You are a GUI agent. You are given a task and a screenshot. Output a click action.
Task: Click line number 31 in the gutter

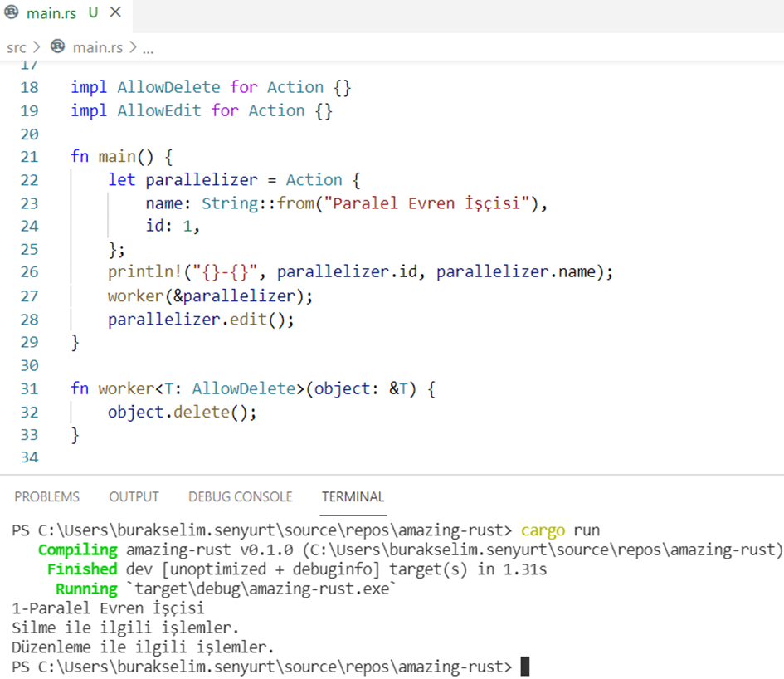coord(29,388)
